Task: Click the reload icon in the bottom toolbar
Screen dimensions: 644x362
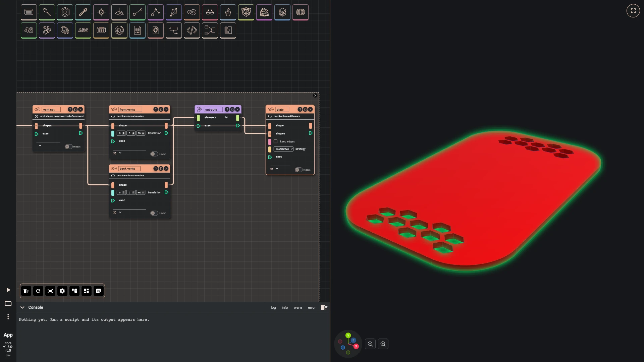Action: pos(38,291)
